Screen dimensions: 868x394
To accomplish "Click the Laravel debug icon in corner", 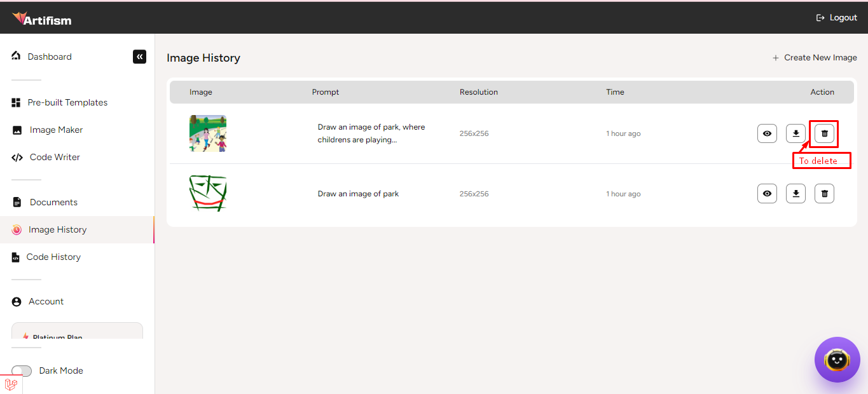I will 11,384.
